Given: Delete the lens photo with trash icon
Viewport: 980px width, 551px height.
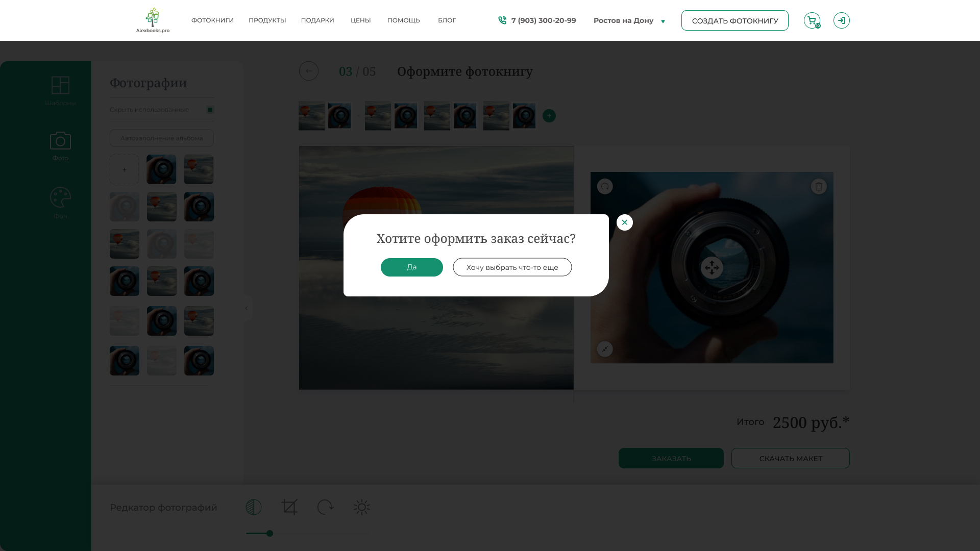Looking at the screenshot, I should coord(819,187).
